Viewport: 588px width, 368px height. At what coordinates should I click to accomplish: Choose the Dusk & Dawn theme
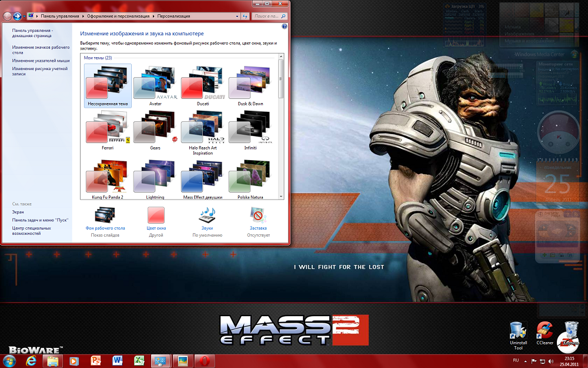[250, 86]
